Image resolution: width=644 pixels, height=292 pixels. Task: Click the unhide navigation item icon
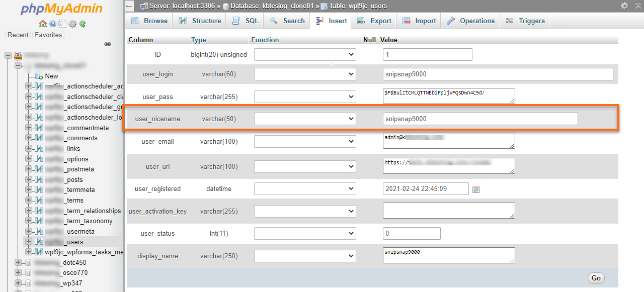pos(107,44)
